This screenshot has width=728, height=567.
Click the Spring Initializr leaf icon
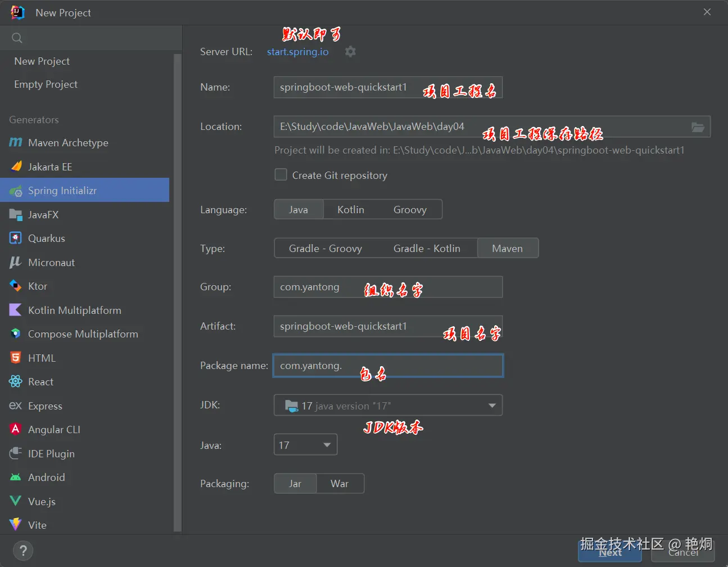tap(16, 191)
